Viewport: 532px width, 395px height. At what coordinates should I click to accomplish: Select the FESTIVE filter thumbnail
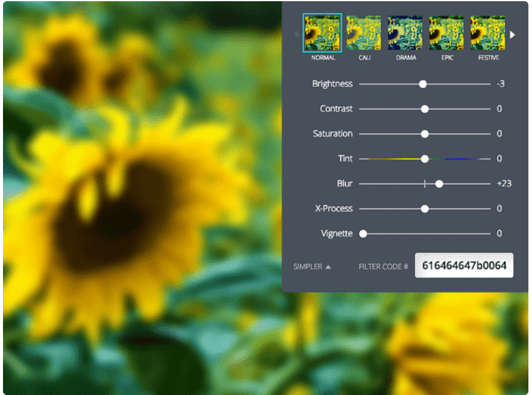point(488,33)
